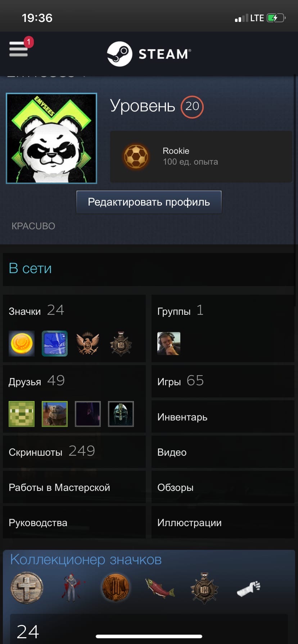Select the gold coin badge icon

[x=22, y=344]
